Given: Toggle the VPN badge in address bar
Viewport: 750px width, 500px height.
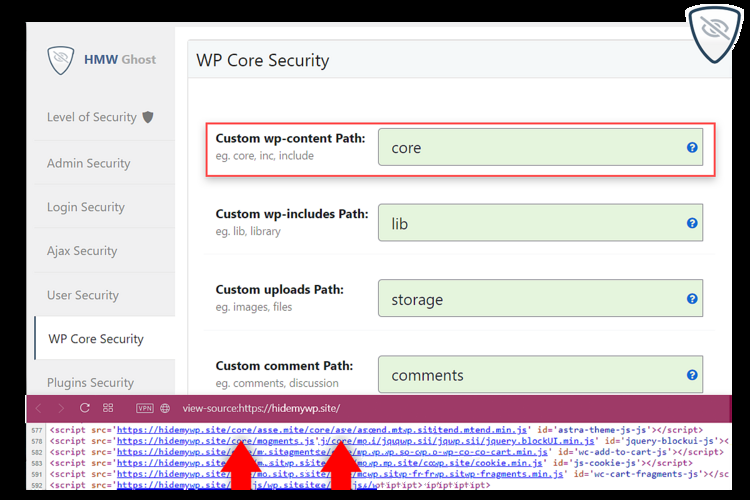Looking at the screenshot, I should coord(144,408).
